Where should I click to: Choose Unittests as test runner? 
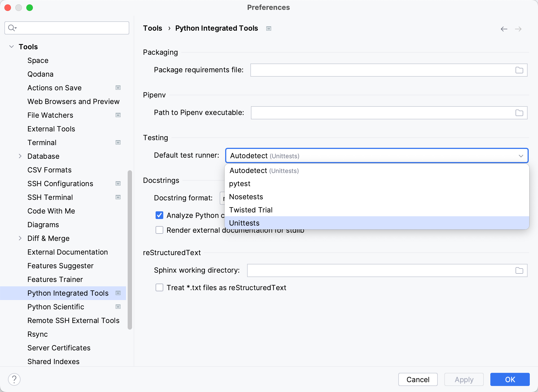point(377,223)
